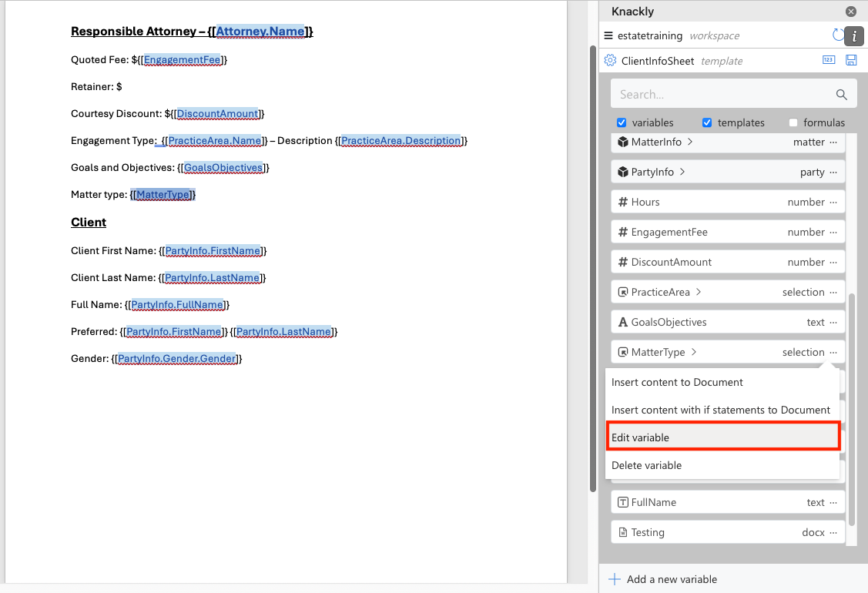Open the ClientInfoSheet template settings gear
Image resolution: width=868 pixels, height=593 pixels.
click(x=610, y=60)
